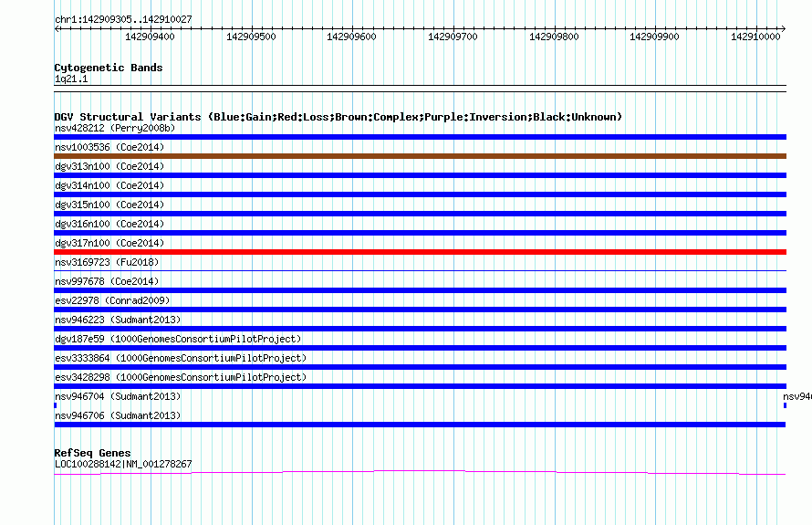
Task: Click dgv314n100 (Coe2014) label
Action: pyautogui.click(x=109, y=185)
